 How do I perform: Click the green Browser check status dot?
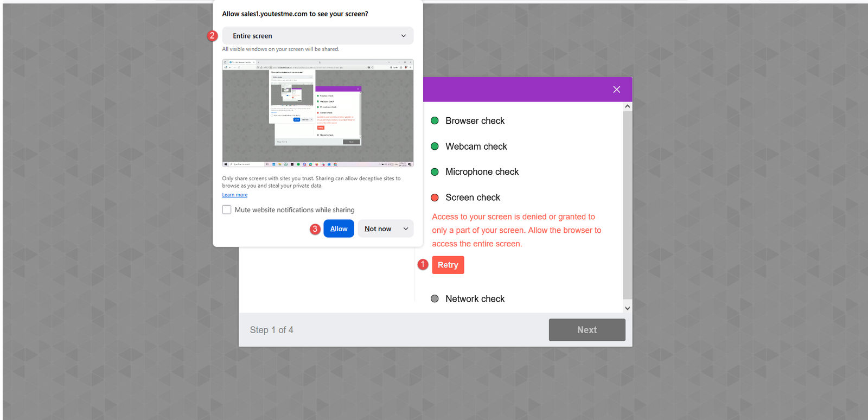point(435,120)
